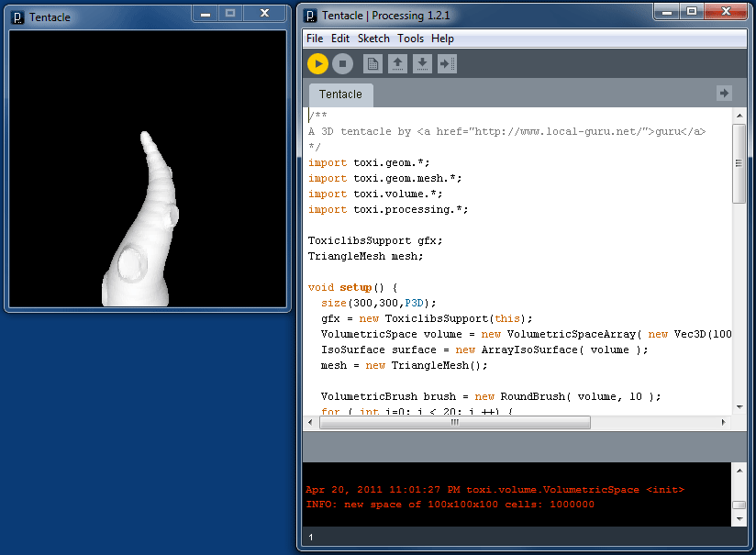Viewport: 756px width, 555px height.
Task: Run the sketch with the Play button
Action: tap(317, 63)
